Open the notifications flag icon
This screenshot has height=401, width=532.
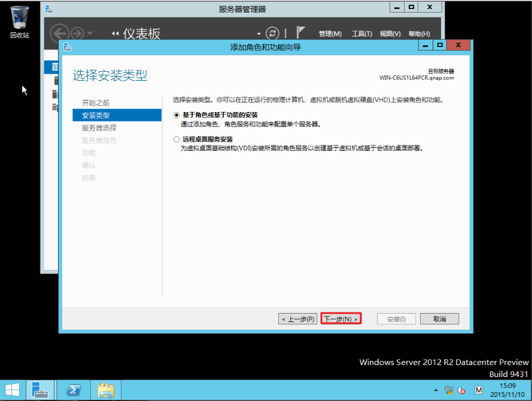coord(300,32)
